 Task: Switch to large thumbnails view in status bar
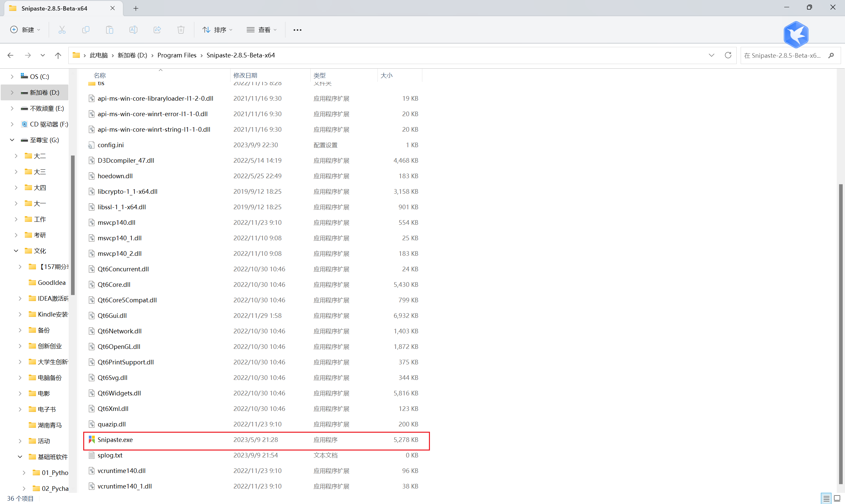click(837, 498)
